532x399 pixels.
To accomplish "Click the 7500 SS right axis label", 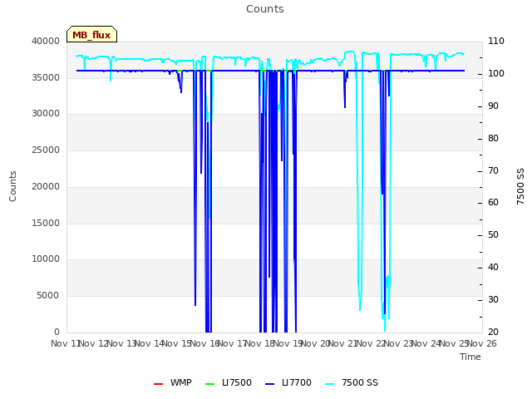I will pyautogui.click(x=520, y=186).
